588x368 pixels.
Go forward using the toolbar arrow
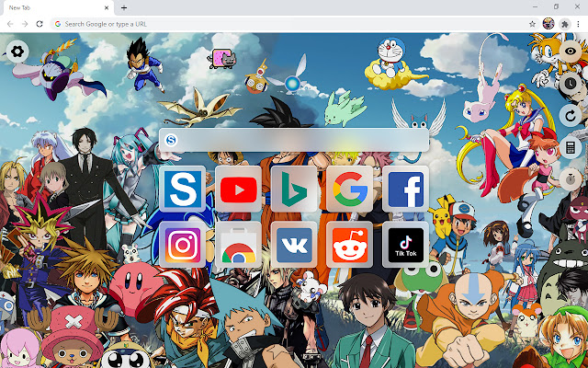coord(25,24)
